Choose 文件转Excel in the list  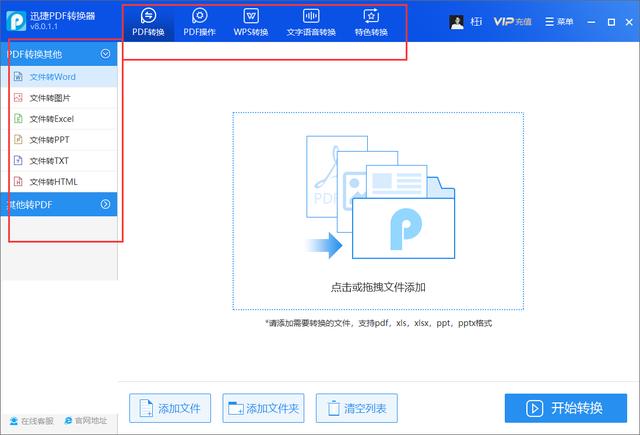(59, 119)
